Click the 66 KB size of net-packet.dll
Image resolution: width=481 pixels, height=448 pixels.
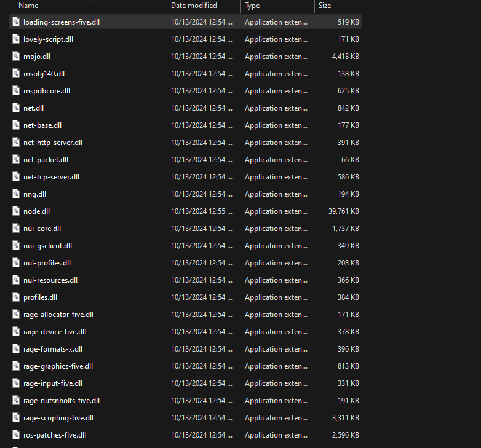coord(350,160)
